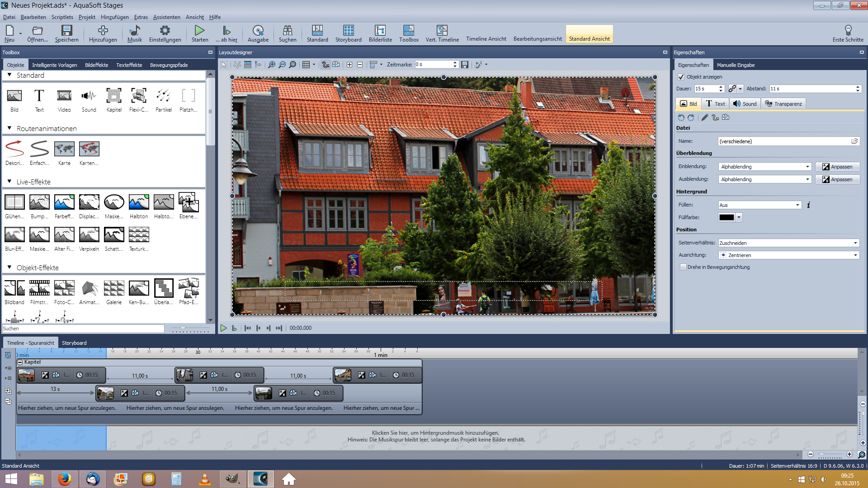Collapse the Kapitel track with minus toggle
This screenshot has height=488, width=868.
click(x=20, y=362)
